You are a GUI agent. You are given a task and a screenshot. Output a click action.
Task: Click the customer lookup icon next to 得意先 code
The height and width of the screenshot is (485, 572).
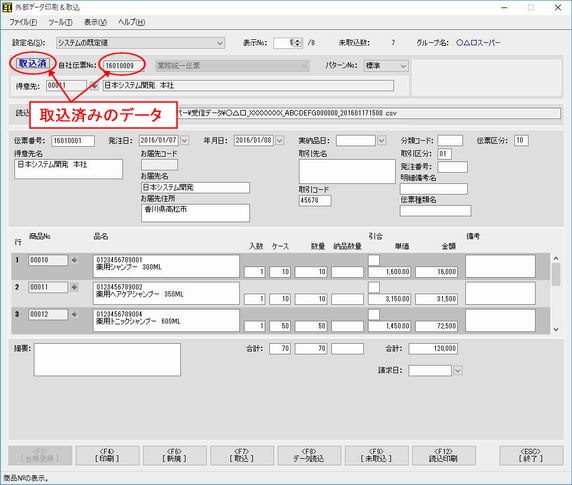[94, 86]
